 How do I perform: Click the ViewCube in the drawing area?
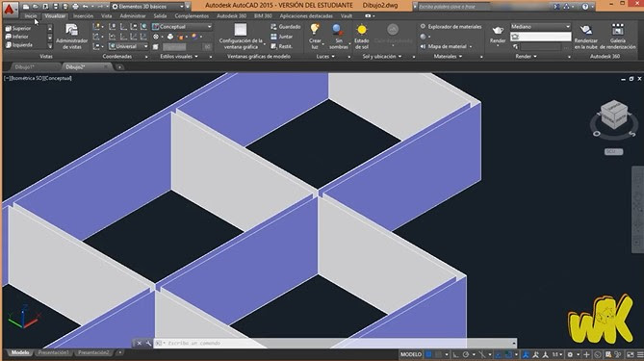click(614, 115)
